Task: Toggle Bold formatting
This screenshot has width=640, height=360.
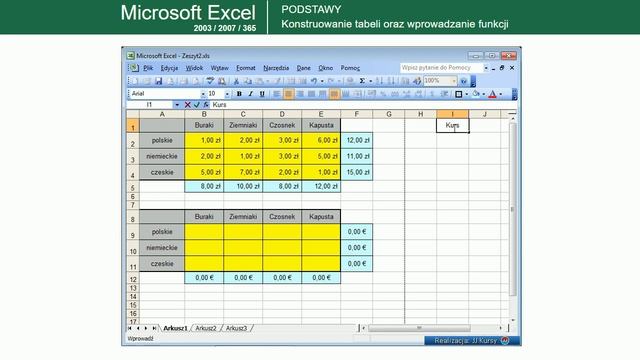Action: click(239, 94)
